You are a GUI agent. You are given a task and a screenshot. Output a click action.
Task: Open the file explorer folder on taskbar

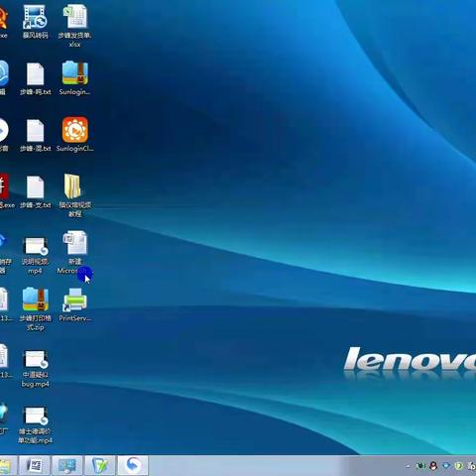click(x=6, y=465)
